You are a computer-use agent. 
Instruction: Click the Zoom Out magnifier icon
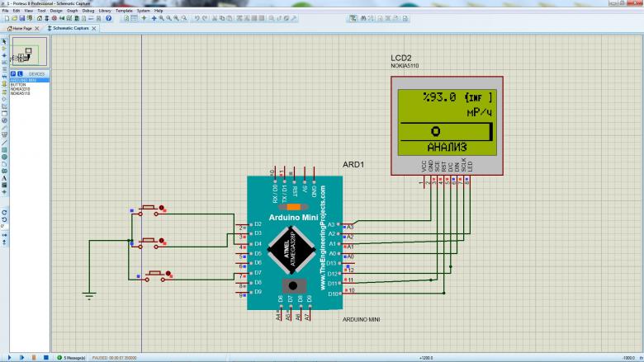(168, 18)
